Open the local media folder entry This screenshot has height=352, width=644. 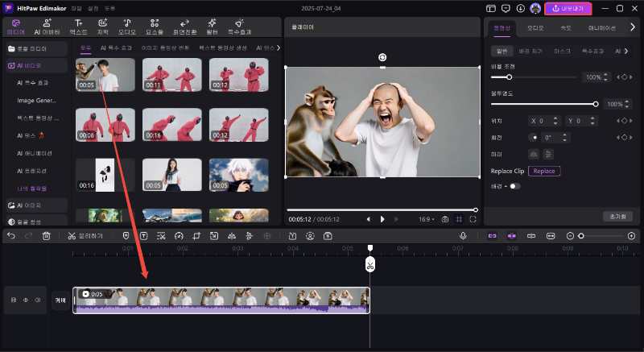(x=36, y=49)
